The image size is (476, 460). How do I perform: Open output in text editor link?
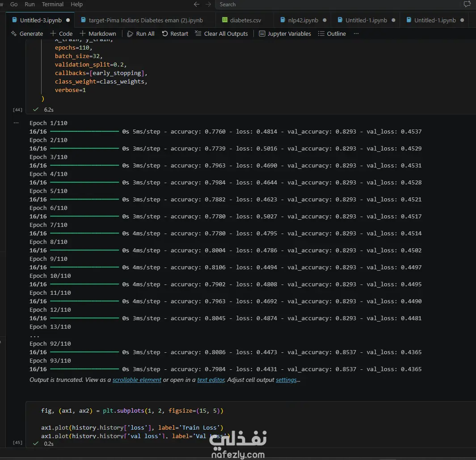(x=211, y=380)
